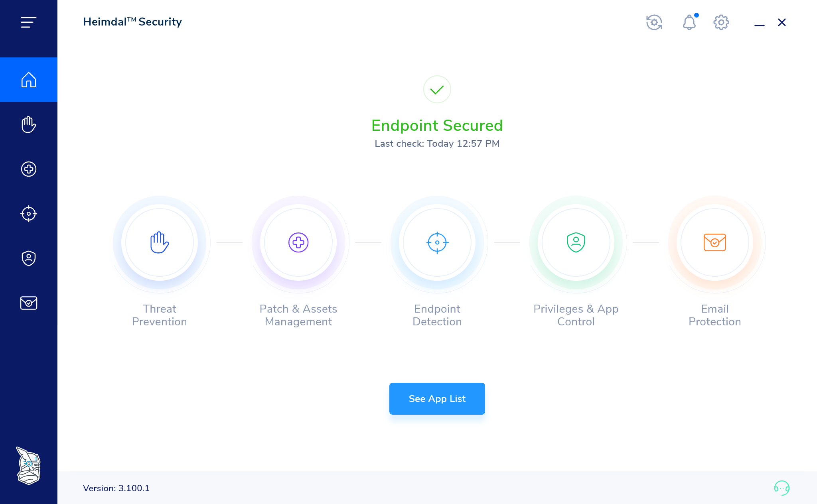The width and height of the screenshot is (817, 504).
Task: Select the Privileges & App Control sidebar icon
Action: [x=28, y=258]
